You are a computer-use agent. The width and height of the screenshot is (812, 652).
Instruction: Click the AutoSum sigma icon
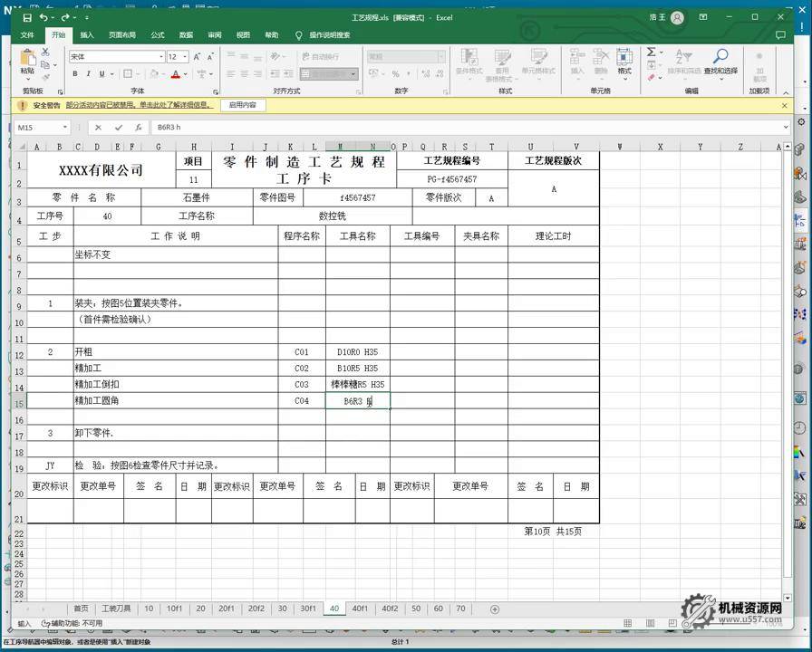click(652, 53)
